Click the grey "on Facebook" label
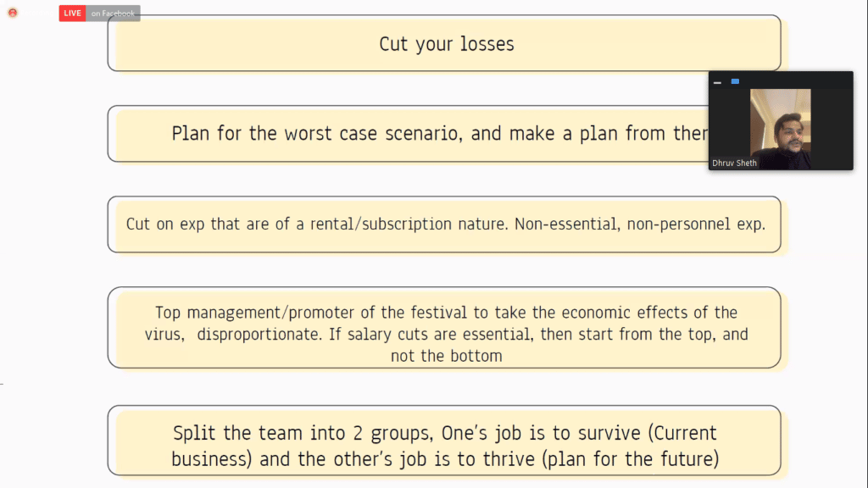868x488 pixels. click(113, 14)
